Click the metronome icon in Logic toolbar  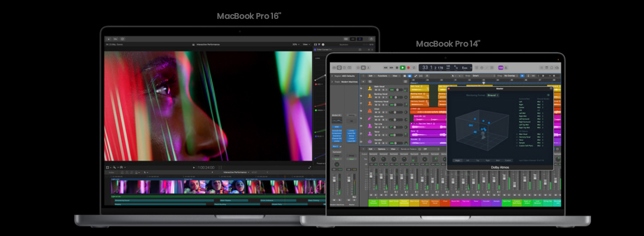pyautogui.click(x=506, y=68)
